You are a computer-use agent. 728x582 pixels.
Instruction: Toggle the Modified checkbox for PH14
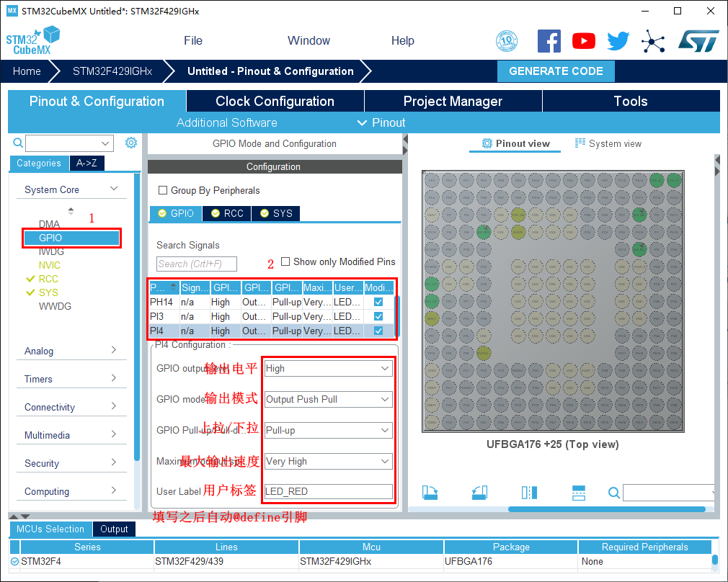378,303
